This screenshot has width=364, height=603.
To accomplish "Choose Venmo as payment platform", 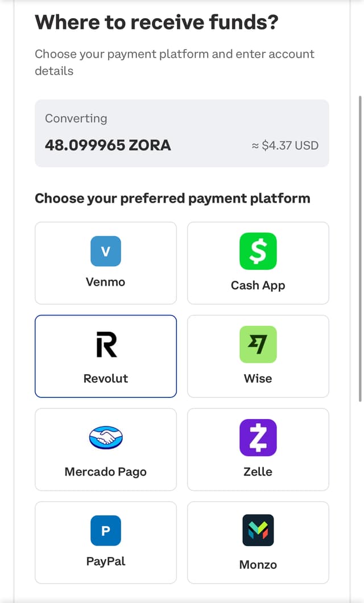I will click(105, 262).
